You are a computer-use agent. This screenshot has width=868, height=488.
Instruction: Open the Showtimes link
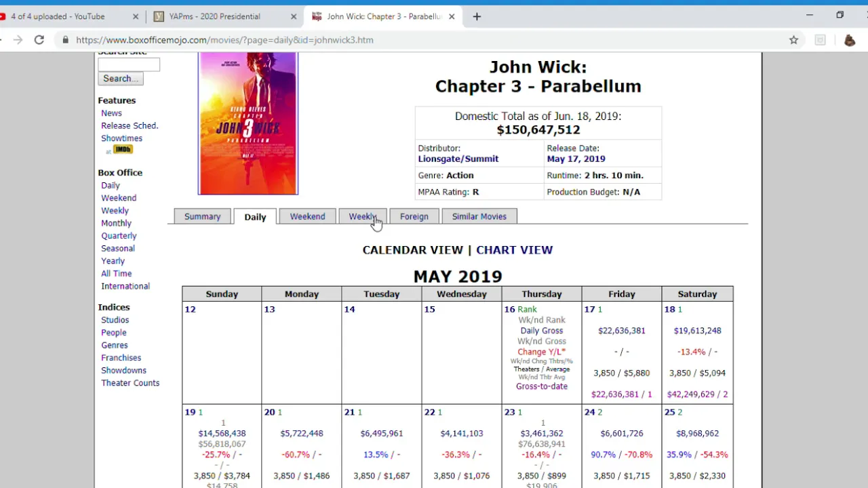click(x=121, y=138)
